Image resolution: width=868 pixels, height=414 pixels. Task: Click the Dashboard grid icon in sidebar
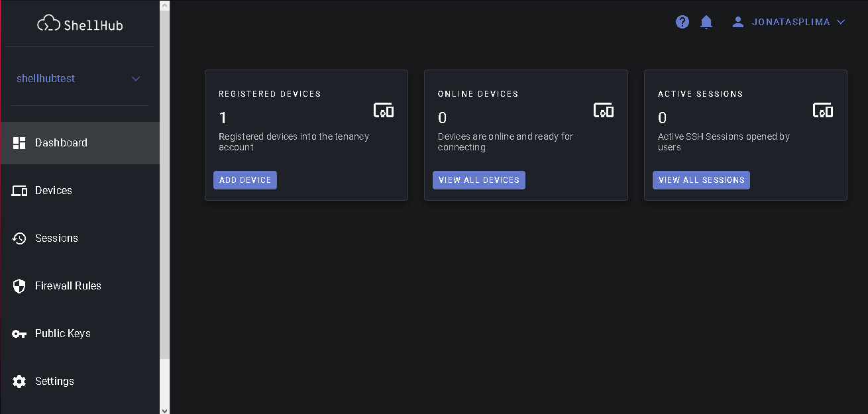click(19, 143)
